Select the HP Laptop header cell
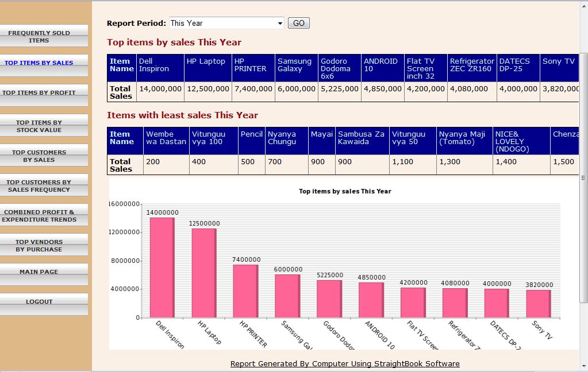 (207, 68)
